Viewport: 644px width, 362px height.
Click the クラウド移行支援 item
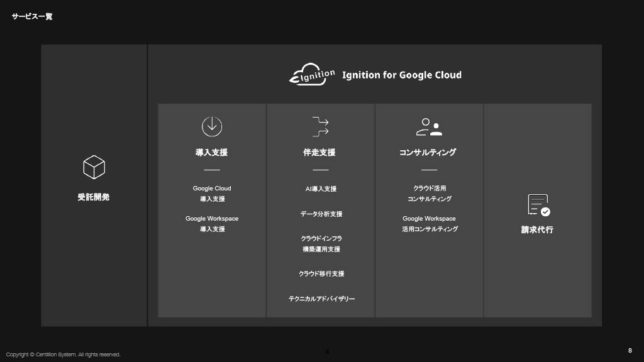[321, 274]
